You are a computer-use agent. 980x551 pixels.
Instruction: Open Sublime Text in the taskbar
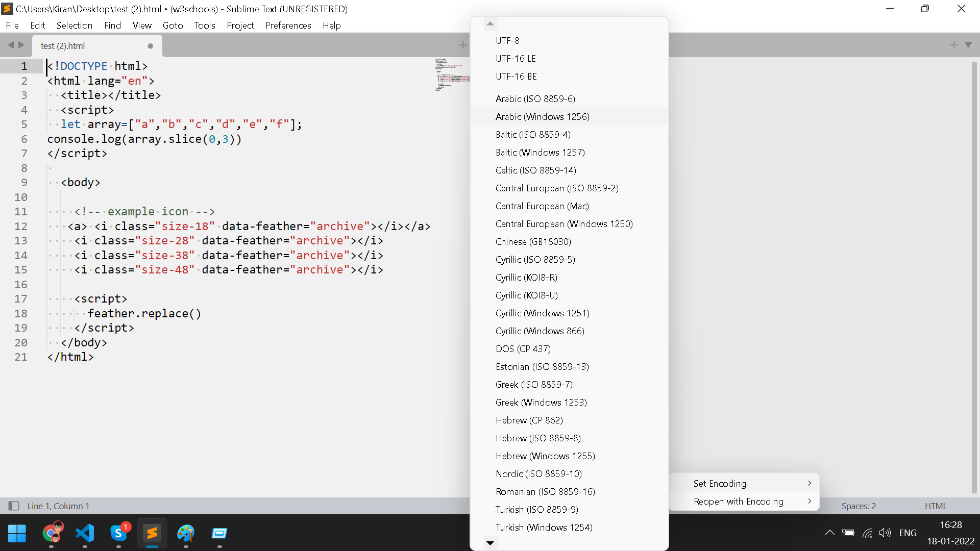tap(152, 533)
